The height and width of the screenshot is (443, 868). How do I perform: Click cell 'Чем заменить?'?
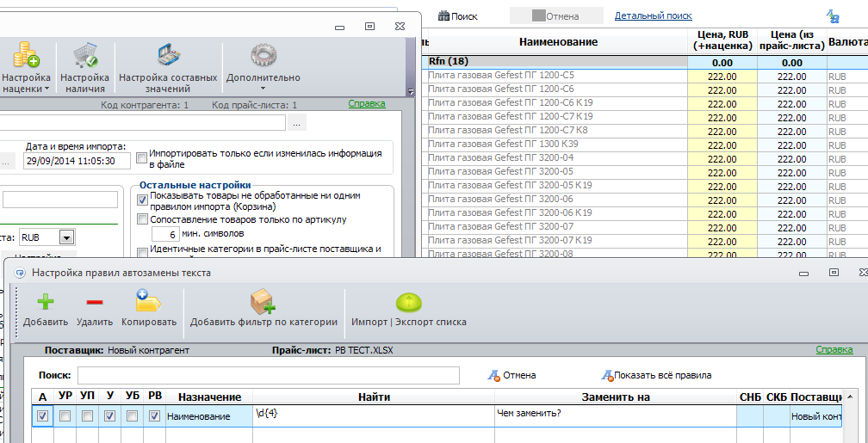[616, 415]
